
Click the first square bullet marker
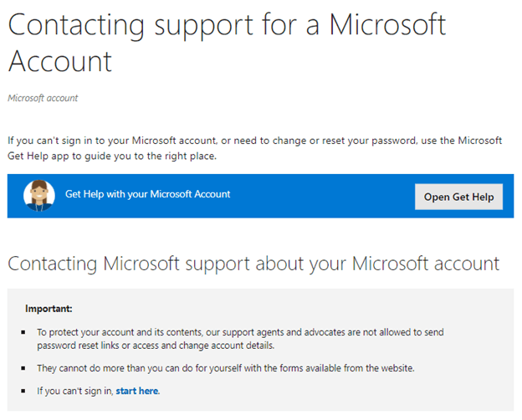(23, 332)
